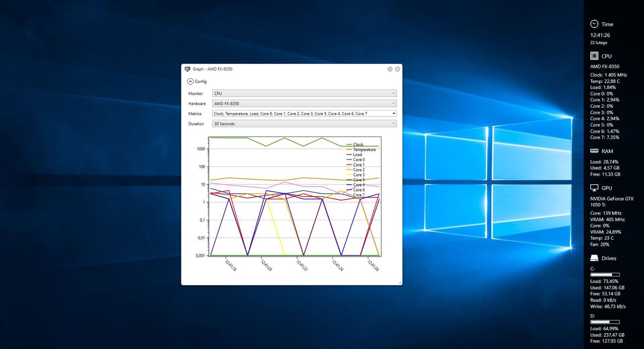Image resolution: width=644 pixels, height=349 pixels.
Task: Close the Graph window
Action: click(397, 69)
